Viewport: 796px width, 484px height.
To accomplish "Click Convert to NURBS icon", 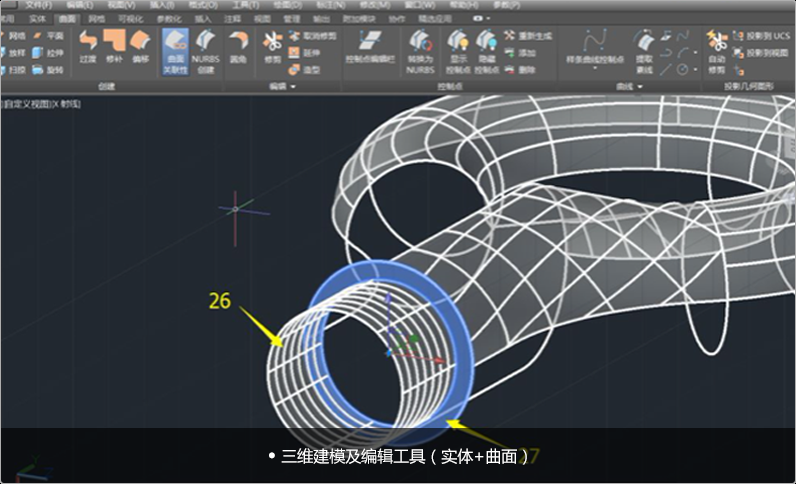I will click(420, 51).
